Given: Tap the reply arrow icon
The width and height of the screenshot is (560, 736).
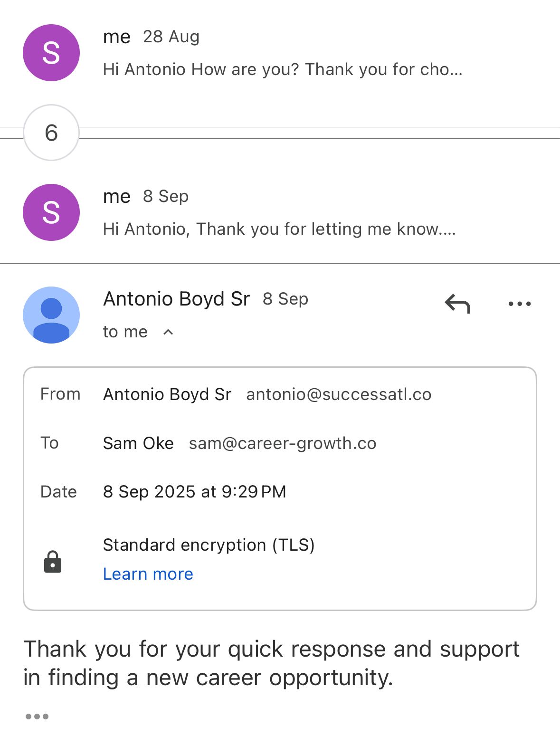Looking at the screenshot, I should tap(457, 304).
